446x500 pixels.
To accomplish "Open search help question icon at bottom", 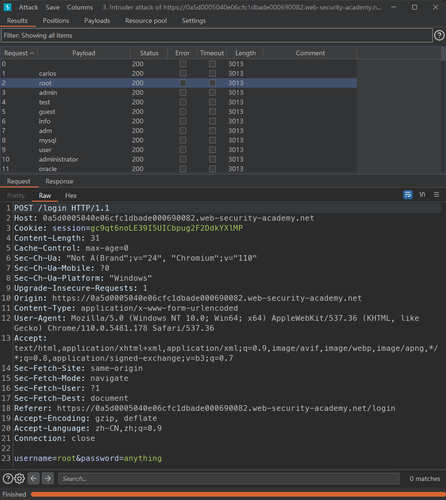I will 7,479.
